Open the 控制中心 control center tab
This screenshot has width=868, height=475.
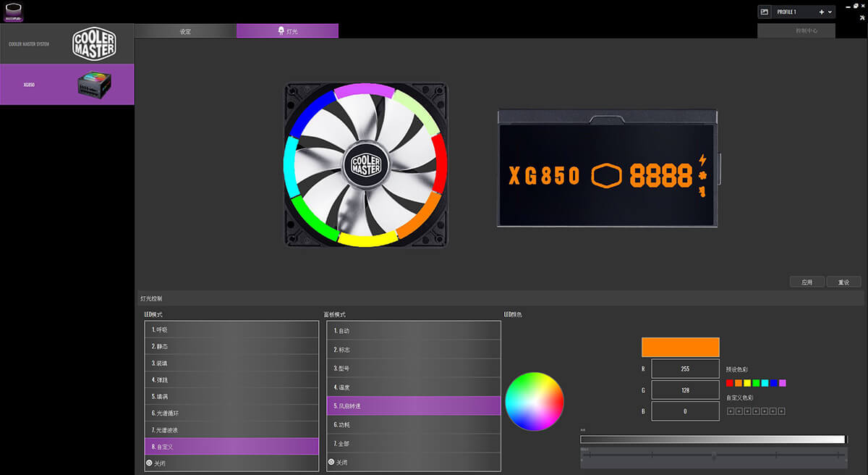[x=796, y=31]
